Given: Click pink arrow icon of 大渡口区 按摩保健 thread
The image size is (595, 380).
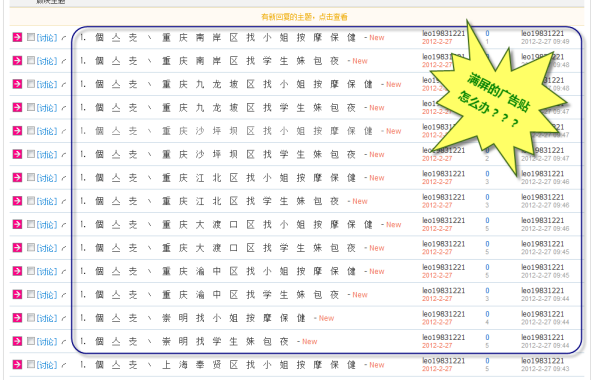Looking at the screenshot, I should coord(17,224).
